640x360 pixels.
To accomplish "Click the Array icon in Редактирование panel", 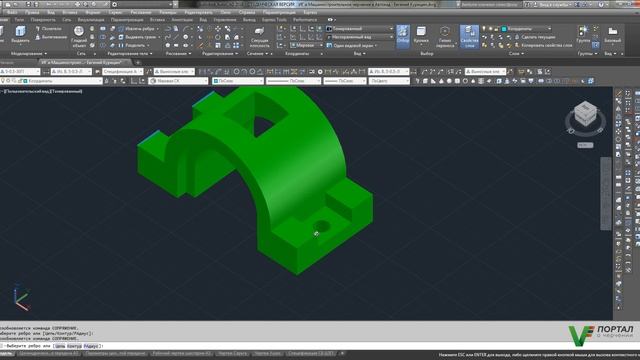I will click(236, 45).
